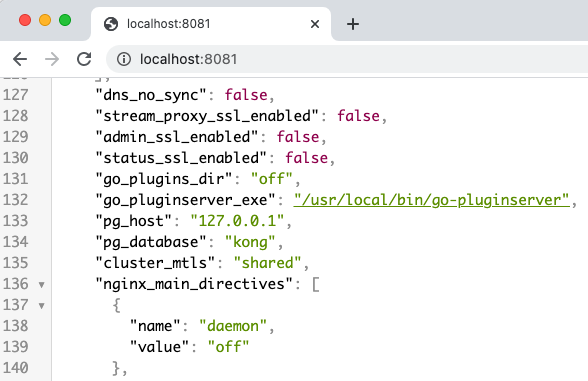
Task: Click the "off" value on line 139
Action: point(229,347)
